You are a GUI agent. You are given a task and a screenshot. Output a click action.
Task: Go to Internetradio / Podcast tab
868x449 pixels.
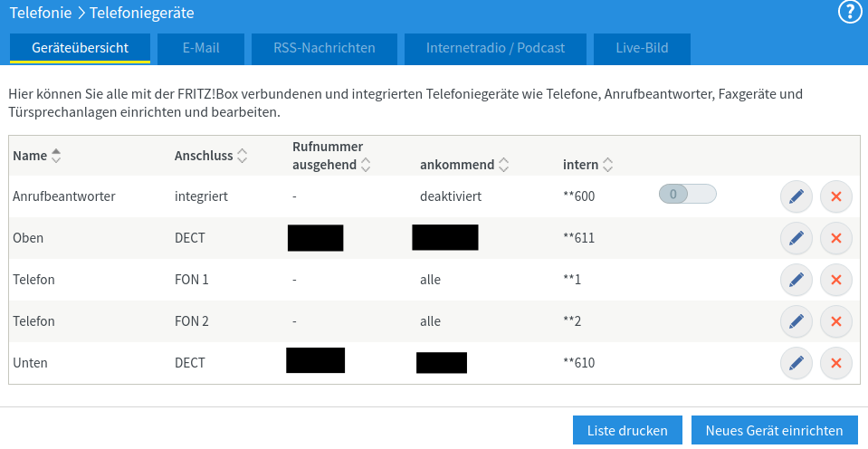(x=495, y=48)
